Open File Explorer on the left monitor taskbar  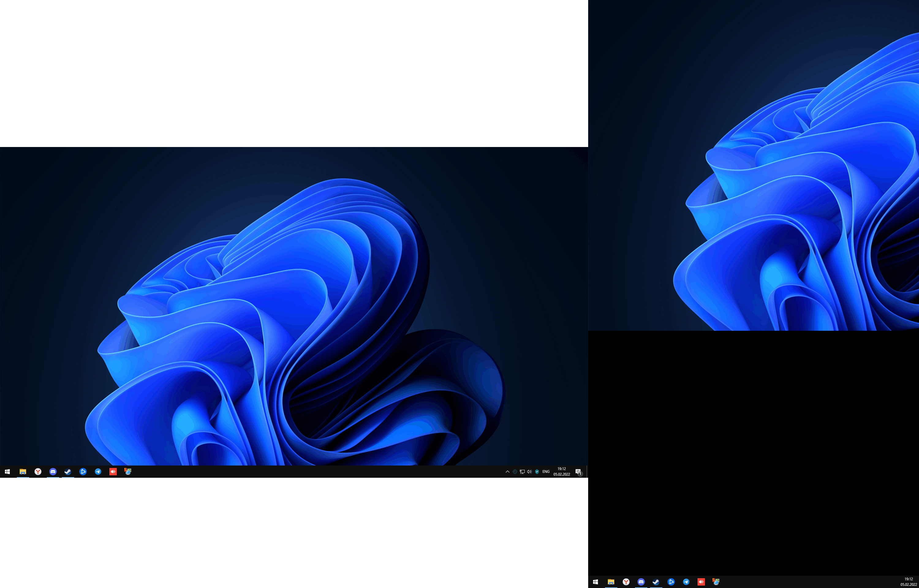(23, 472)
